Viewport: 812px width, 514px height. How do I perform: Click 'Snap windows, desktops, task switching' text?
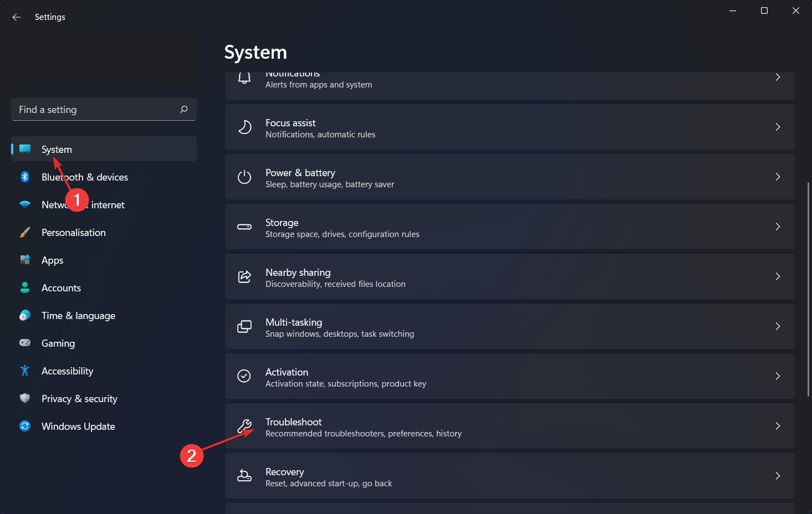[340, 334]
